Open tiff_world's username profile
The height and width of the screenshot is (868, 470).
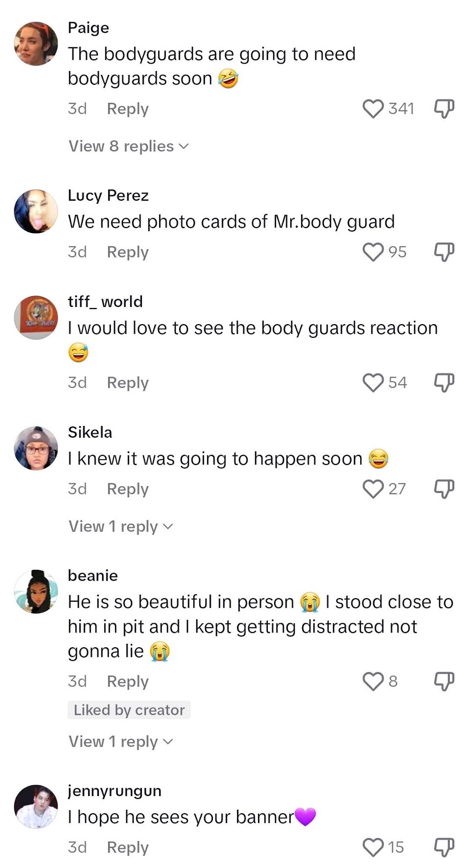click(x=105, y=302)
